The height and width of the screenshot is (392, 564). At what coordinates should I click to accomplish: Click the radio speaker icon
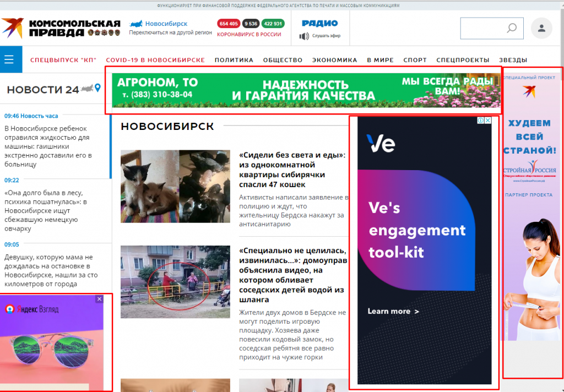[x=304, y=36]
